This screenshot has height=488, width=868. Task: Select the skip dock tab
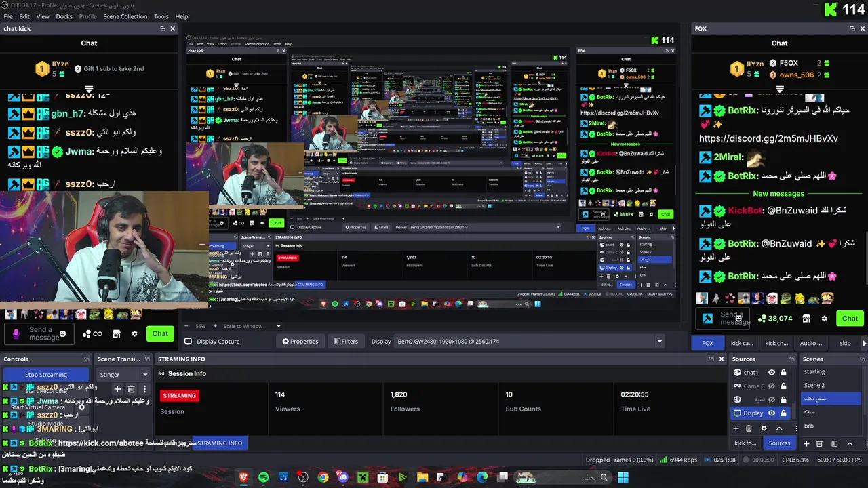tap(845, 343)
